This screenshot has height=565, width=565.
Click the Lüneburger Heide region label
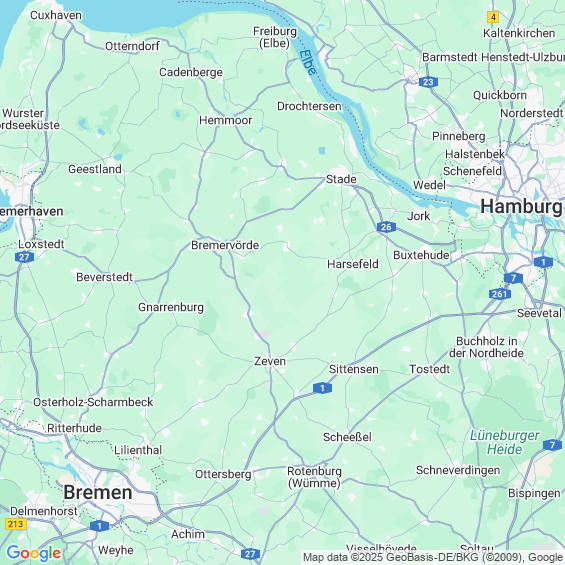coord(504,442)
